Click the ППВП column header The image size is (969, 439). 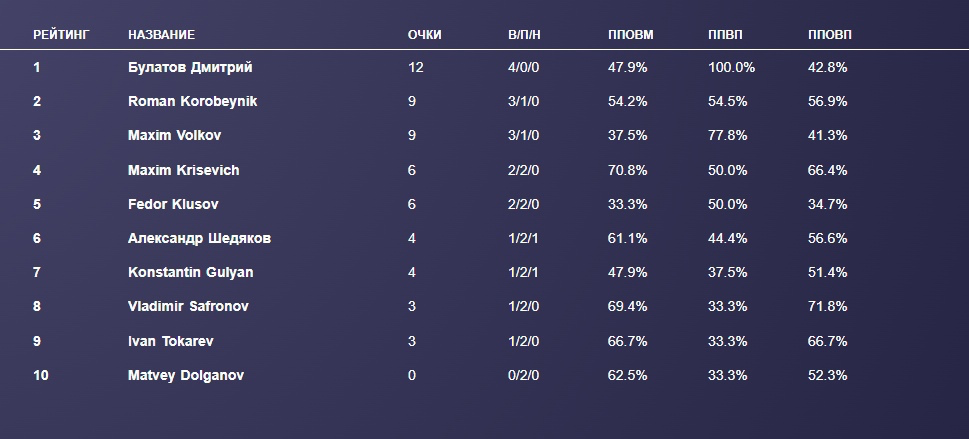click(x=725, y=35)
